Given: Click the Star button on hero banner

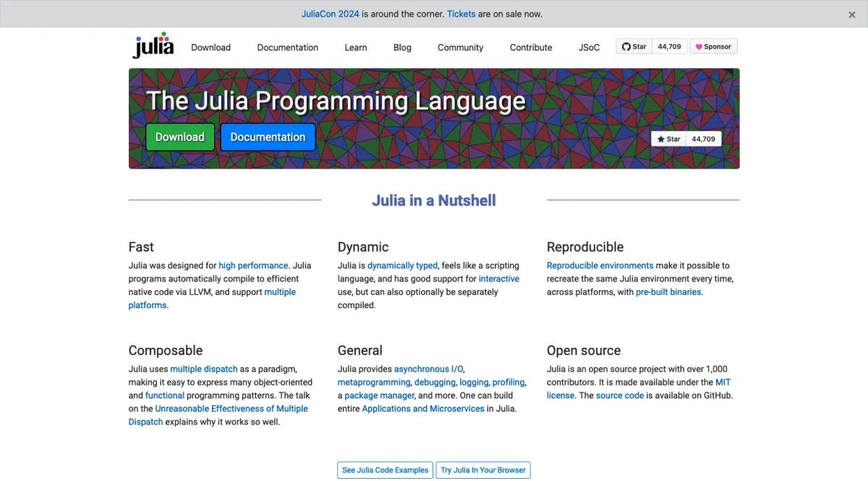Looking at the screenshot, I should click(668, 139).
